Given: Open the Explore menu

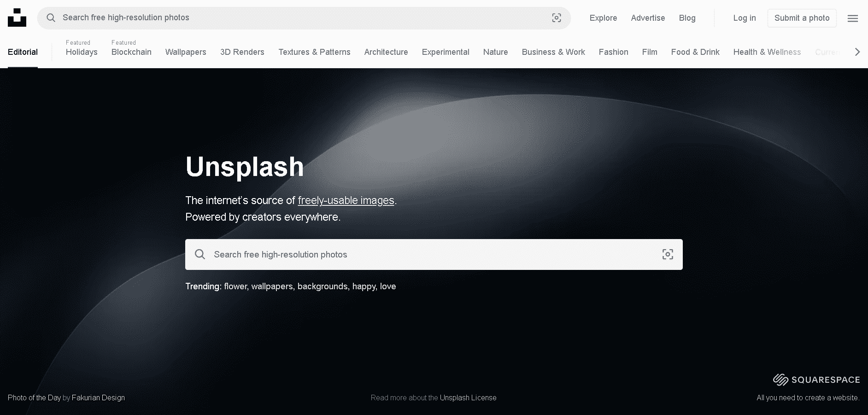Looking at the screenshot, I should (x=603, y=18).
